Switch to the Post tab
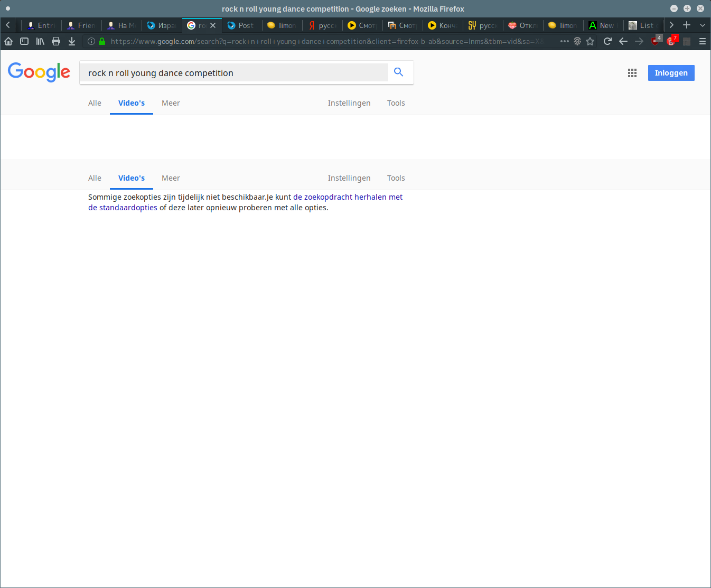711x588 pixels. point(242,25)
